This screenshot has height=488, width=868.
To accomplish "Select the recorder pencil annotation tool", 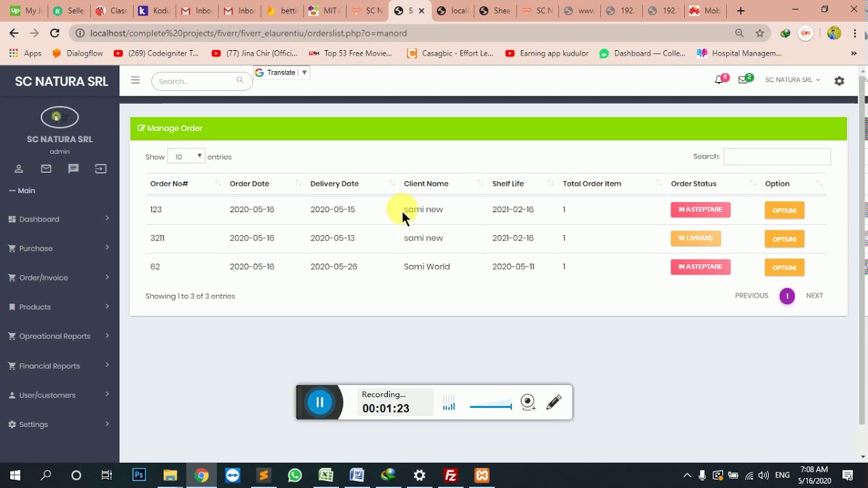I will click(x=554, y=403).
